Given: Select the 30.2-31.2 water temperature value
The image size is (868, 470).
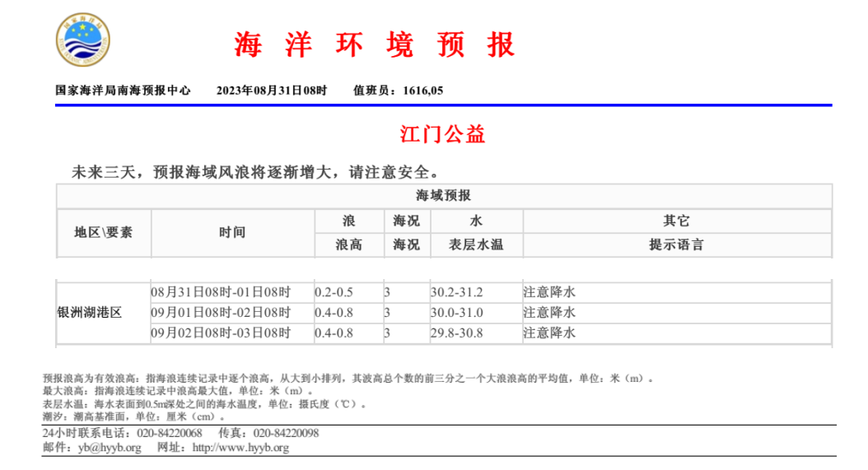Looking at the screenshot, I should (456, 292).
